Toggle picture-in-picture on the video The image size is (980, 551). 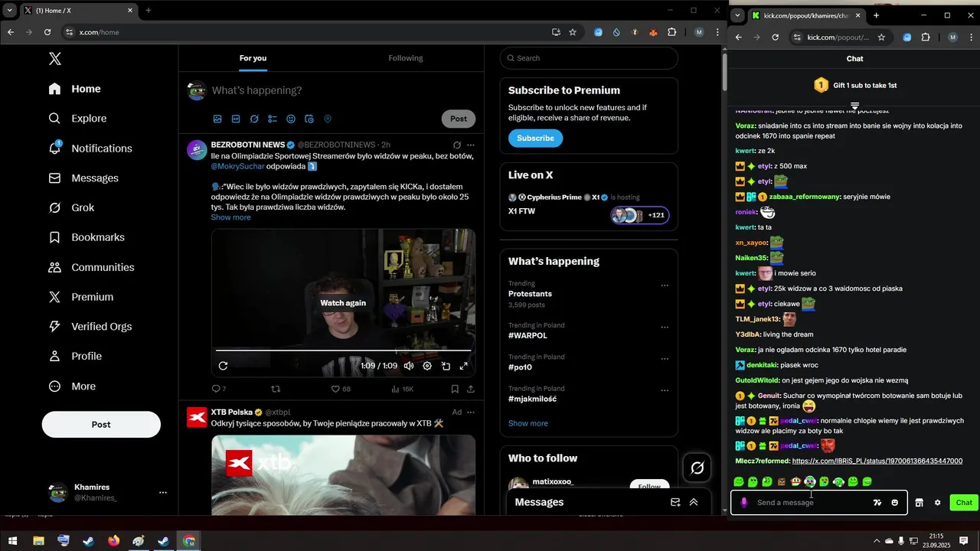[446, 366]
